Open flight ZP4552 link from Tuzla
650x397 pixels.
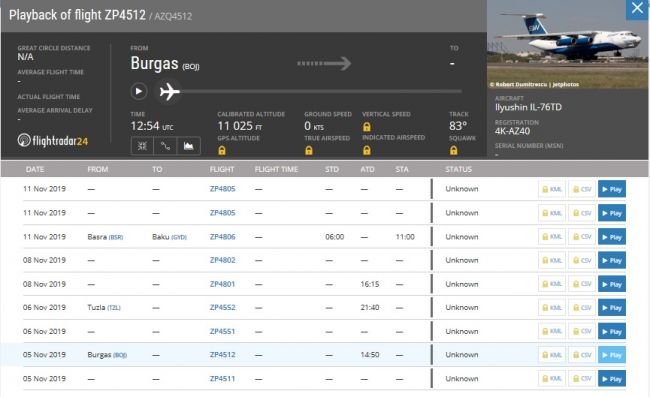222,307
